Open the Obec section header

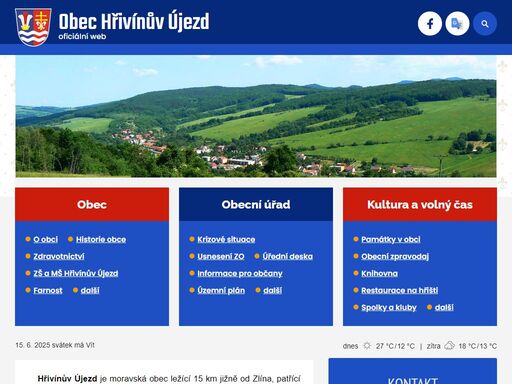92,204
